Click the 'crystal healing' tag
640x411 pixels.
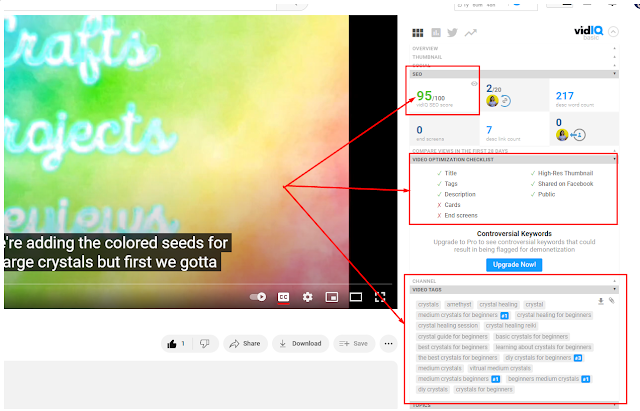tap(498, 304)
